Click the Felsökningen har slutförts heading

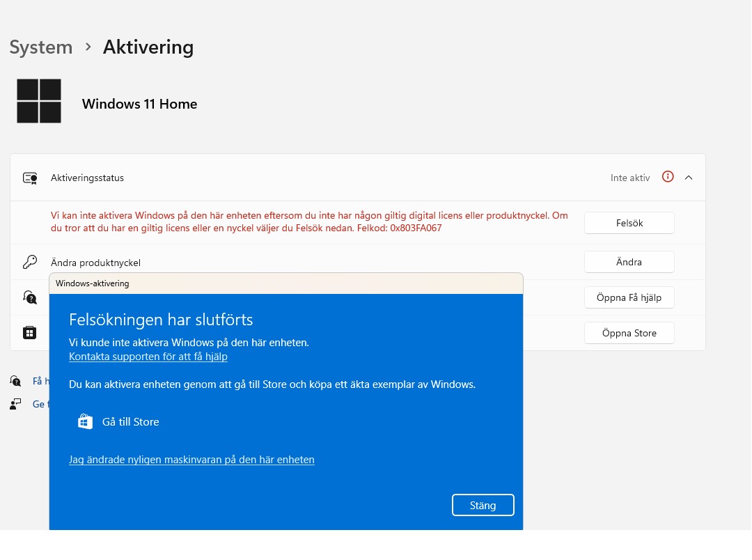click(161, 320)
